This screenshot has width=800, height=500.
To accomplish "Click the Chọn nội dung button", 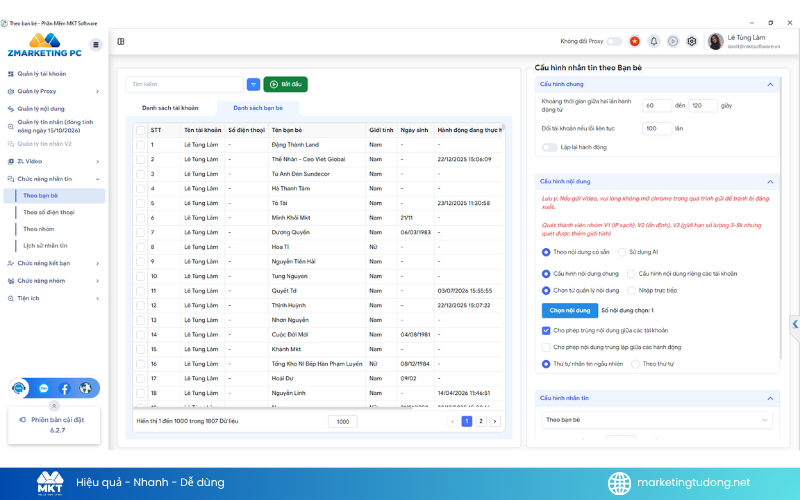I will tap(569, 310).
